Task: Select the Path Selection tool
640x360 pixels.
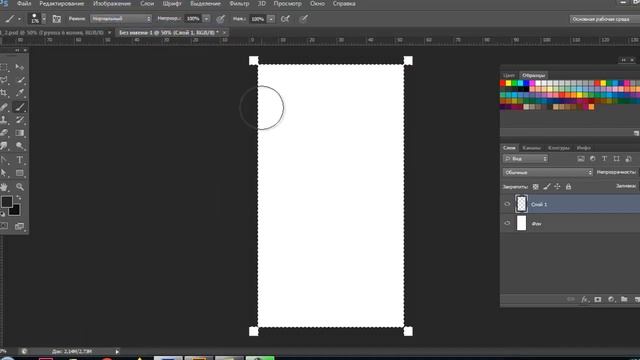Action: (4, 173)
